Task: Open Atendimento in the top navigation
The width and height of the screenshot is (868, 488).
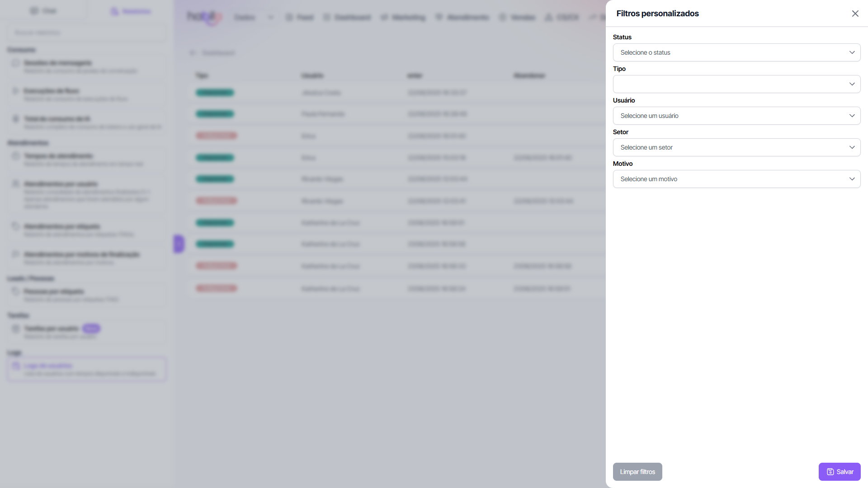Action: (x=462, y=17)
